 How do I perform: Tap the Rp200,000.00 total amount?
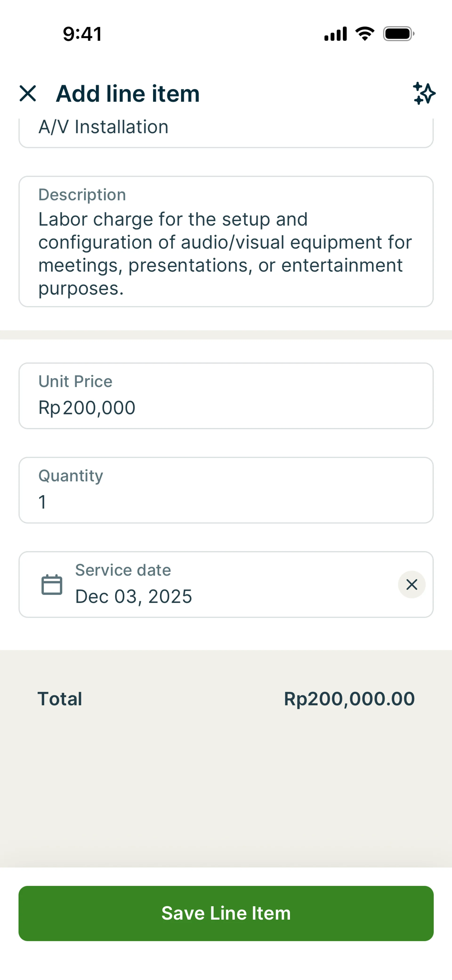coord(349,699)
